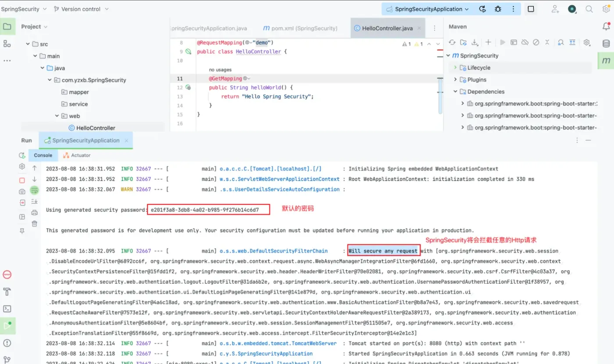
Task: Click the Rerun SpringSecurityApplication icon in top toolbar
Action: 482,9
